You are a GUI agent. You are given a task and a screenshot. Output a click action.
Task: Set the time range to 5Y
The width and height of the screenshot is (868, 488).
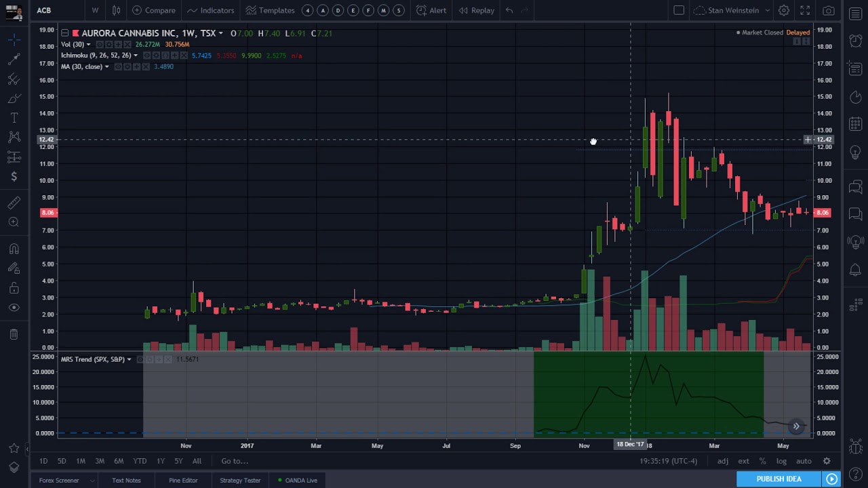(x=178, y=461)
